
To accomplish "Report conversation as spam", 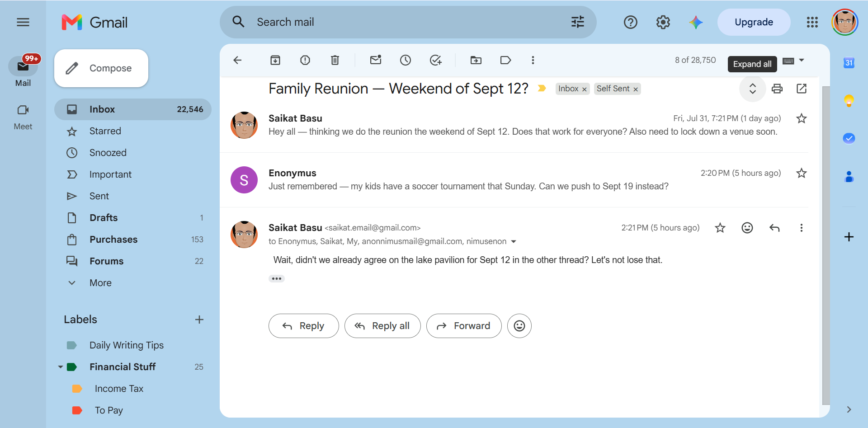I will tap(305, 60).
